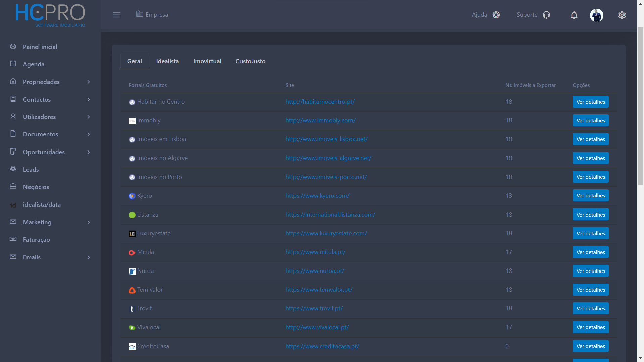Click the Agenda calendar icon
Screen dimensions: 644x362
pos(13,64)
